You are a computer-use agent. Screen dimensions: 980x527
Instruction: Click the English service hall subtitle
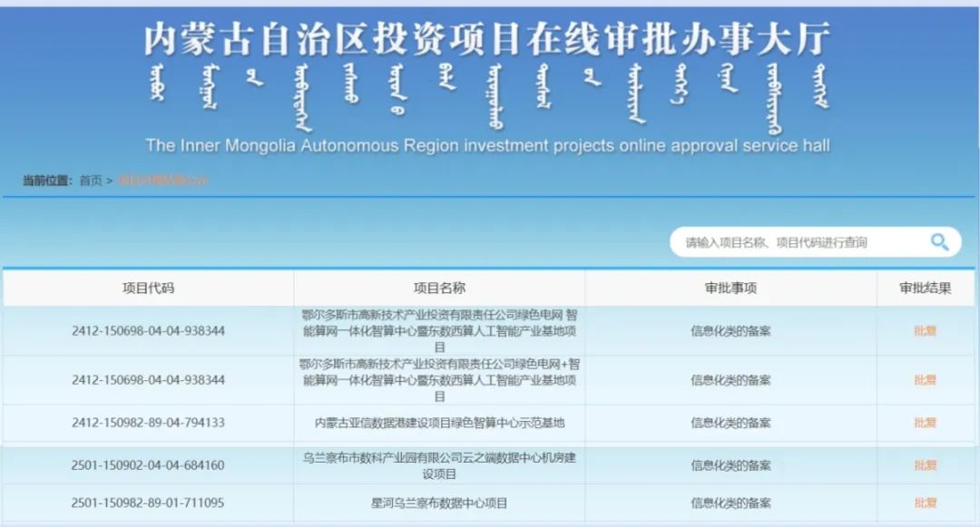point(487,145)
